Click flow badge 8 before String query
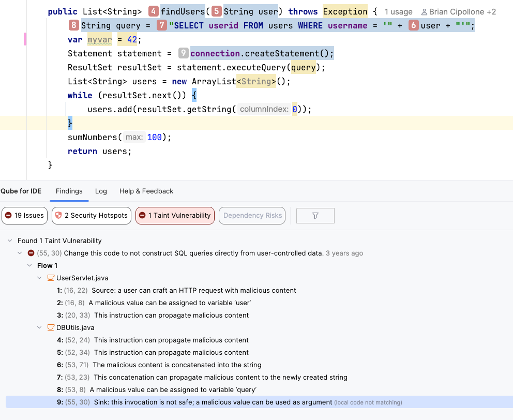The image size is (513, 420). 74,25
